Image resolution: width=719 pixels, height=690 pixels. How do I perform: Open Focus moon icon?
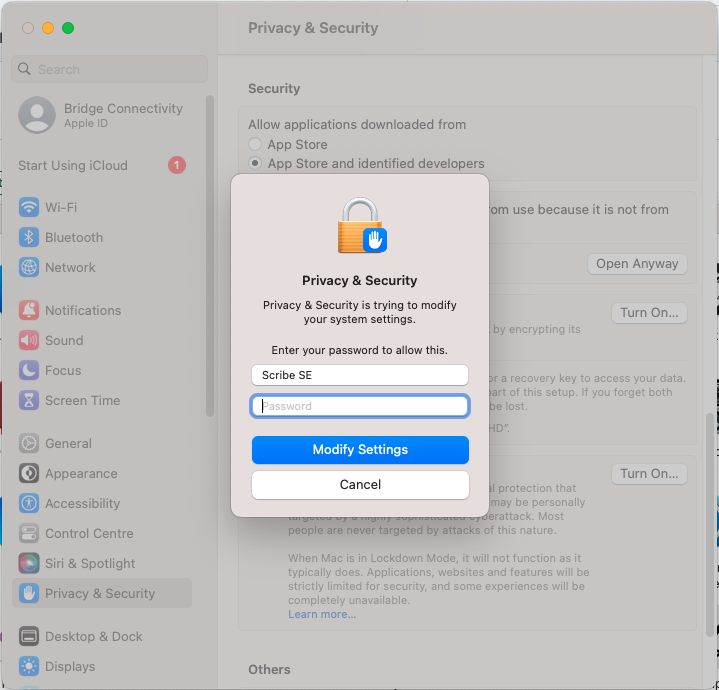29,371
